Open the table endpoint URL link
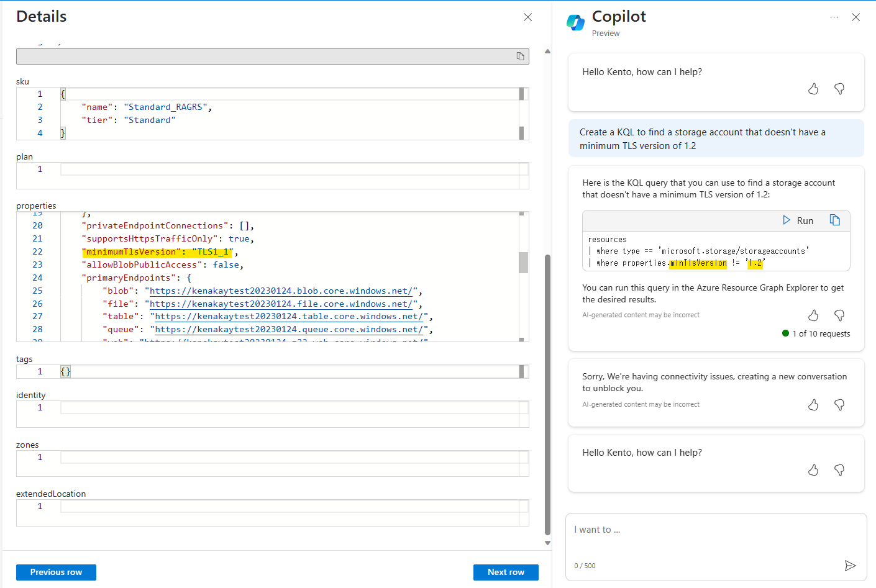 289,316
